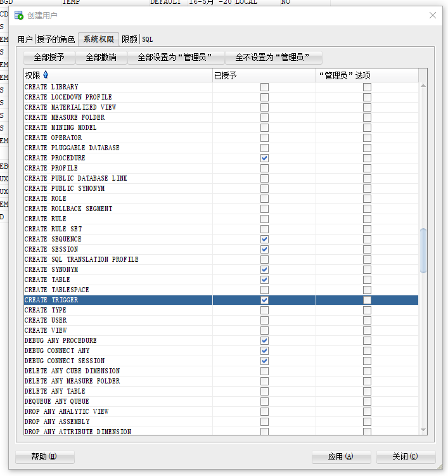This screenshot has height=476, width=448.
Task: Click the 全部撤销 button
Action: pyautogui.click(x=101, y=58)
